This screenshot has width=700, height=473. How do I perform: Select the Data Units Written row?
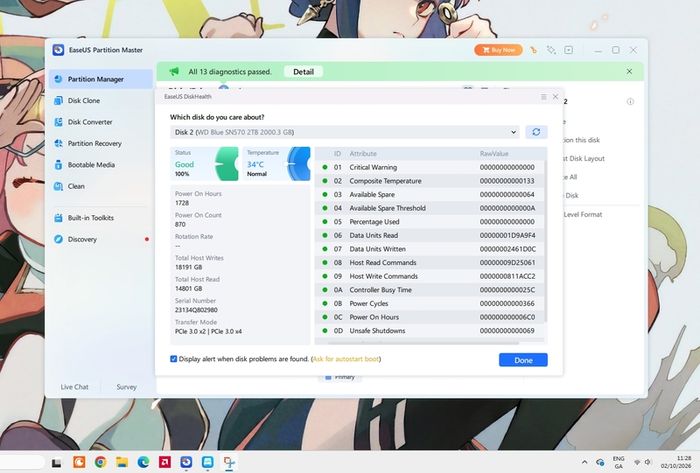pyautogui.click(x=430, y=249)
